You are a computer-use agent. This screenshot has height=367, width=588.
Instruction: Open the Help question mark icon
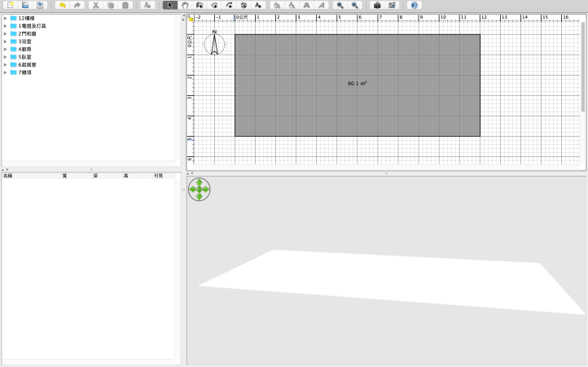point(415,5)
